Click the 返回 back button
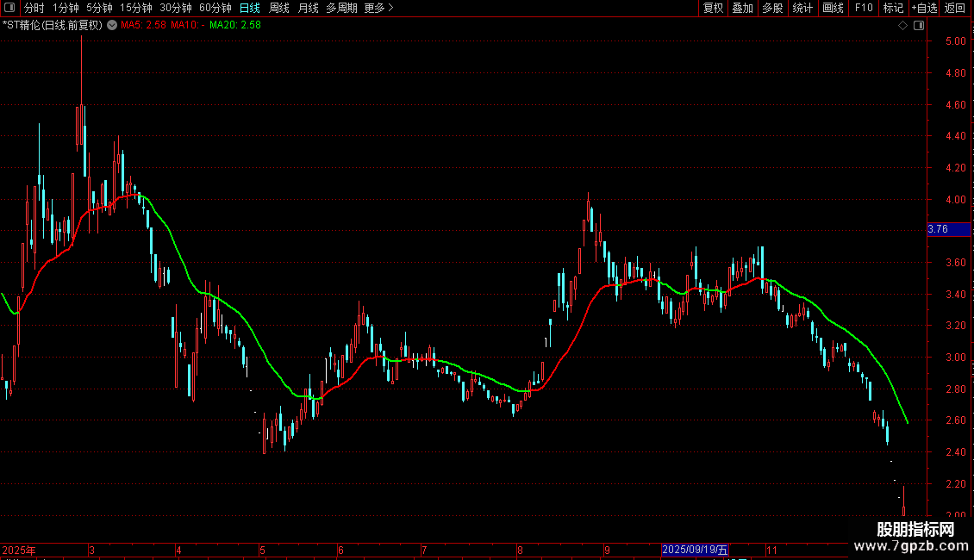 tap(955, 8)
